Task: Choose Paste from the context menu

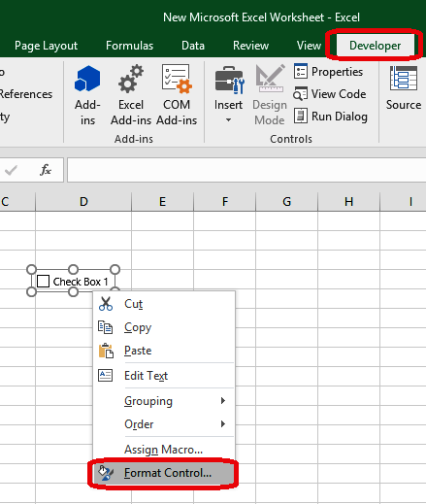Action: 164,351
